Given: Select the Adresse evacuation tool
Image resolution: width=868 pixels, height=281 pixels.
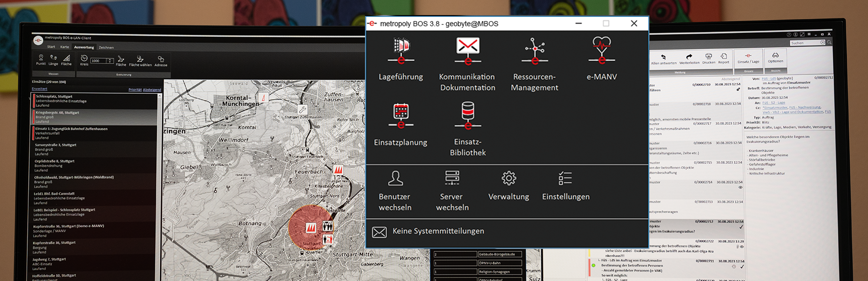Looking at the screenshot, I should (161, 61).
